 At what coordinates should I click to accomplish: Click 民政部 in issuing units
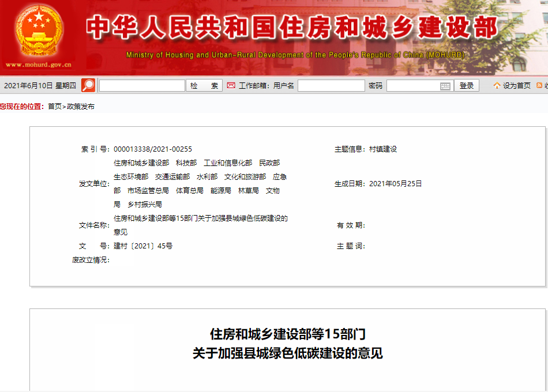[269, 163]
